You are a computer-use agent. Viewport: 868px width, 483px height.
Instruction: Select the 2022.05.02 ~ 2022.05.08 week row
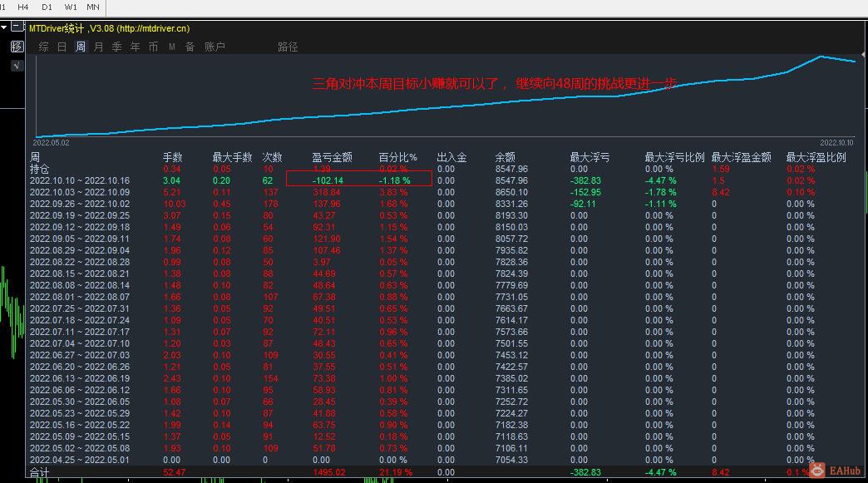(80, 448)
